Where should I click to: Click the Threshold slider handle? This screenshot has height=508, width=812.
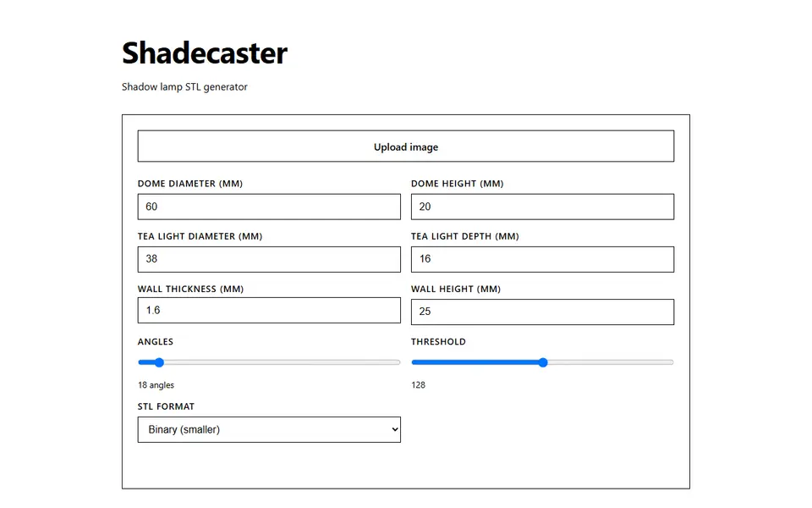[x=543, y=362]
